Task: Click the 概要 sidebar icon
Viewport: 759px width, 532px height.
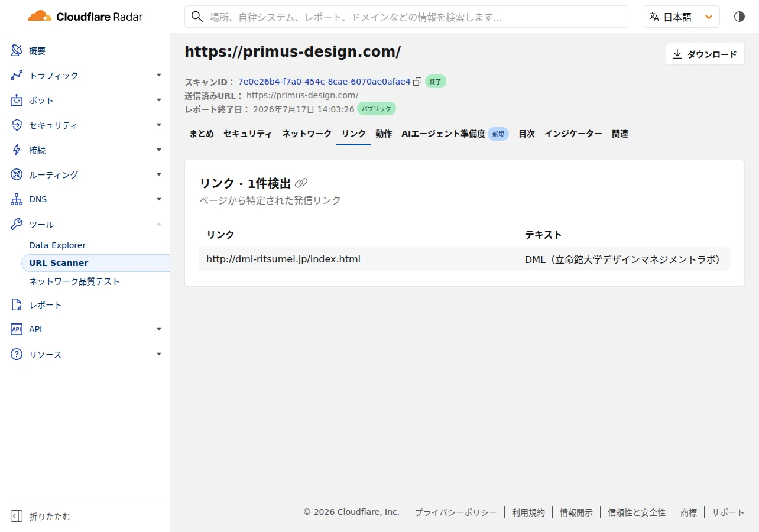Action: (x=17, y=51)
